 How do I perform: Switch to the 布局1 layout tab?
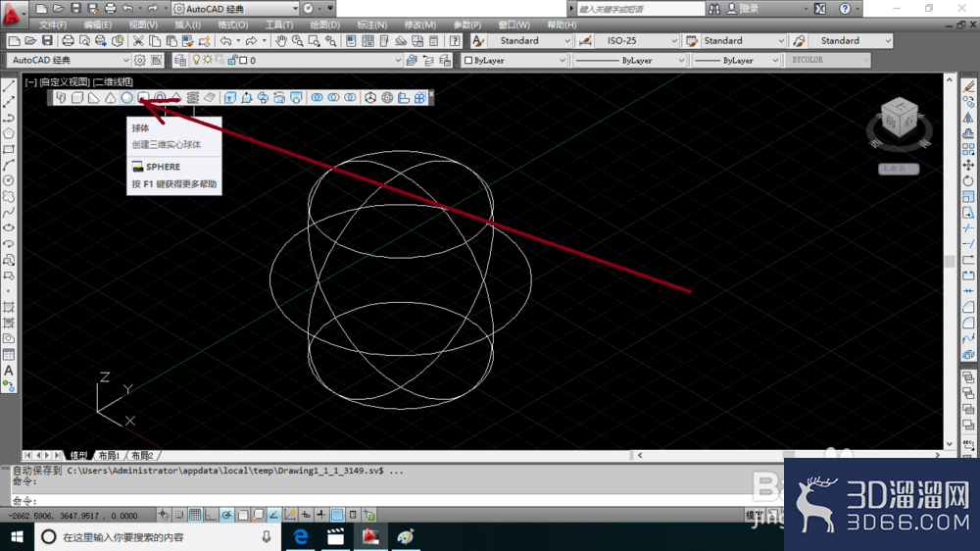109,455
